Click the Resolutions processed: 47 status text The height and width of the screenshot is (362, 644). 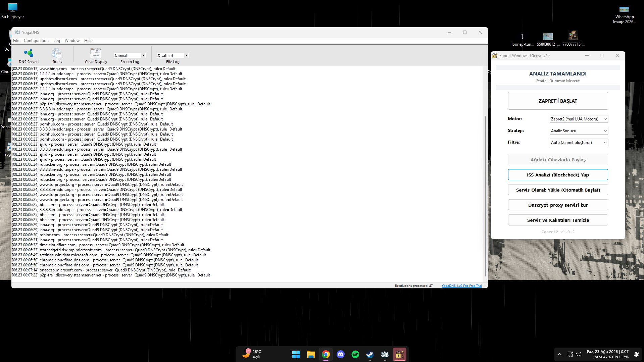[x=414, y=286]
